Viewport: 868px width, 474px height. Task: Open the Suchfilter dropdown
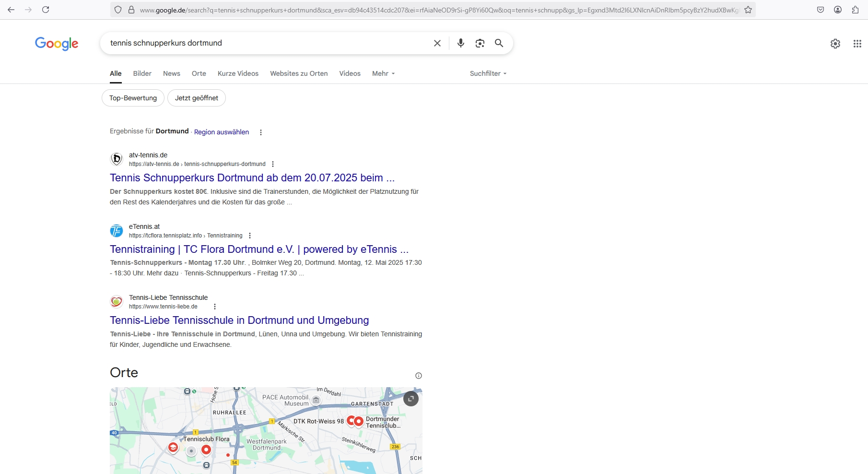488,73
